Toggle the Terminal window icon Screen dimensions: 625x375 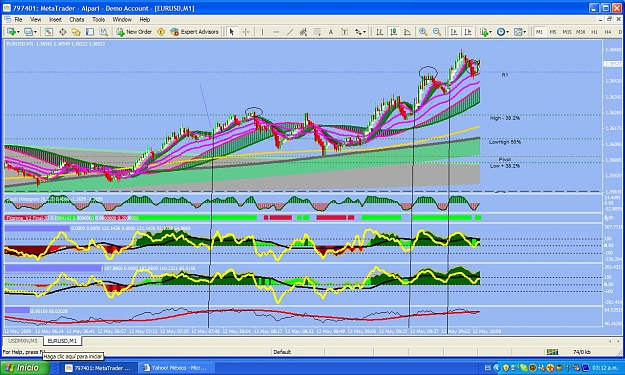[90, 32]
